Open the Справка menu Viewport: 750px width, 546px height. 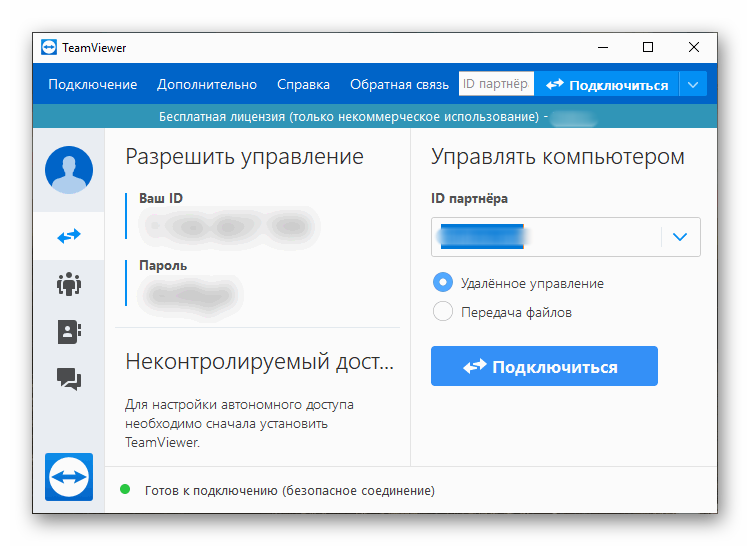(x=303, y=85)
